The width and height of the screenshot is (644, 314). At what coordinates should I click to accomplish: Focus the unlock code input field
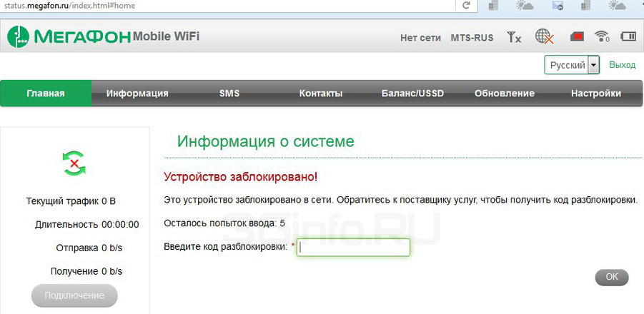click(353, 247)
